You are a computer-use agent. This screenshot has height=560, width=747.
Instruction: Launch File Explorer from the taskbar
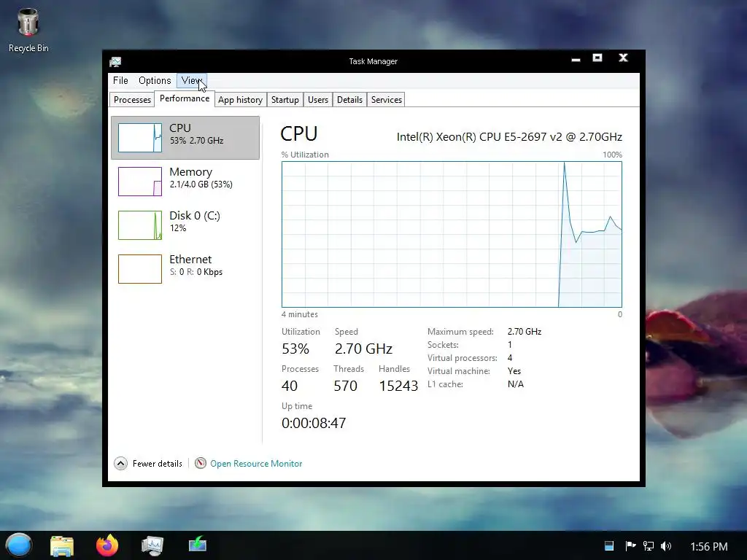point(62,545)
